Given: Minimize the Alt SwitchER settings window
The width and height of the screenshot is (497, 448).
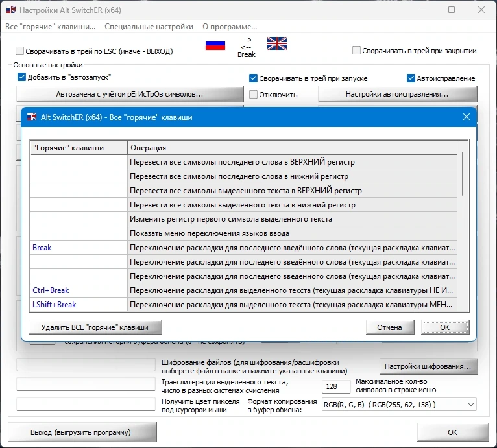Looking at the screenshot, I should coord(422,10).
